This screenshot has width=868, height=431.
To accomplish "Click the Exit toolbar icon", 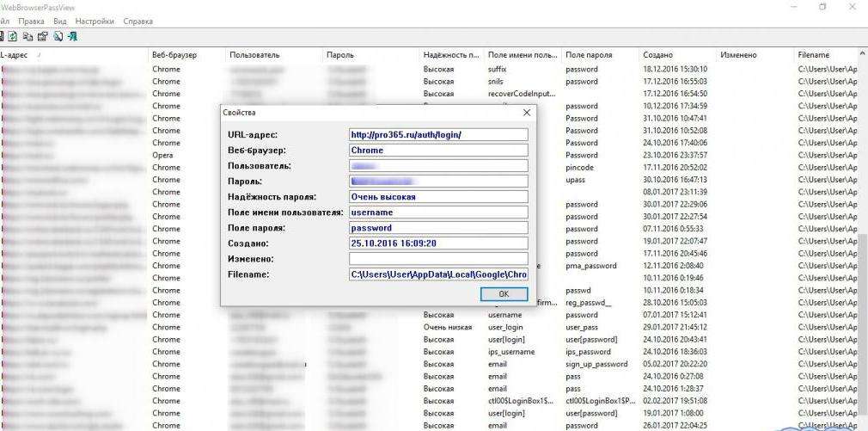I will pos(72,36).
